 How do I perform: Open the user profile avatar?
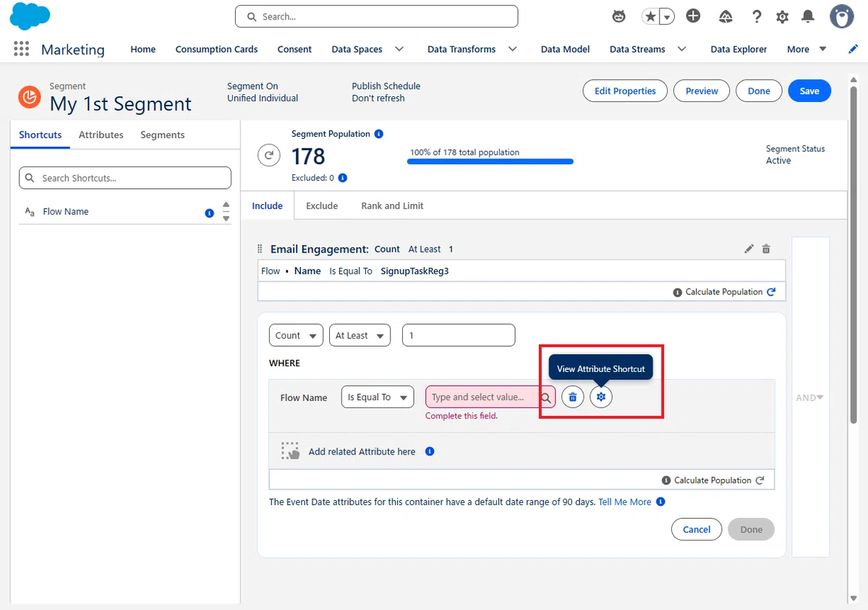click(x=841, y=16)
